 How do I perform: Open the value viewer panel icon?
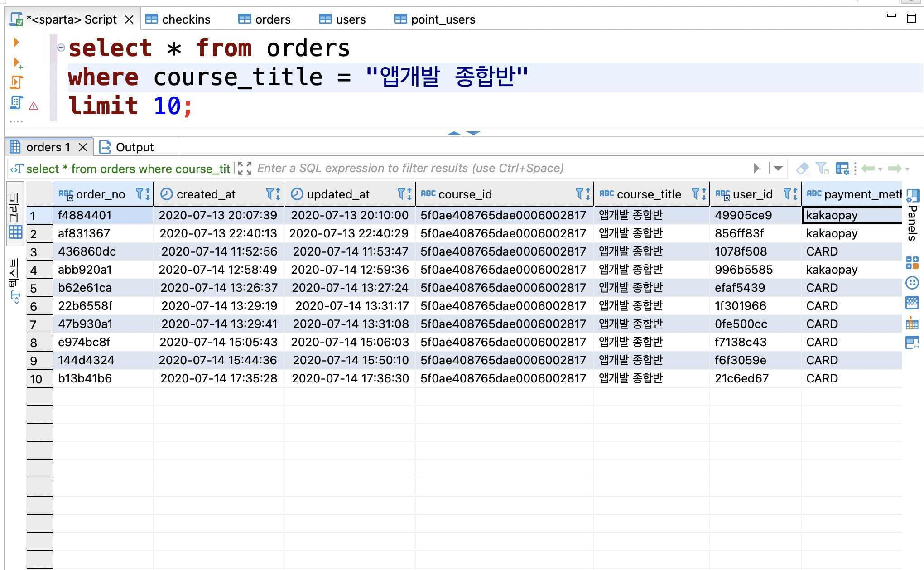[912, 343]
